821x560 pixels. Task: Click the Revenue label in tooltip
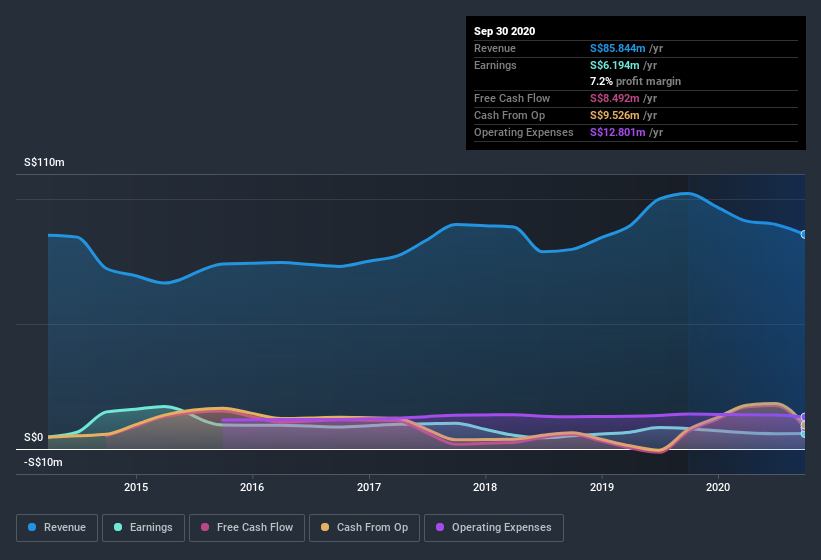pyautogui.click(x=495, y=48)
